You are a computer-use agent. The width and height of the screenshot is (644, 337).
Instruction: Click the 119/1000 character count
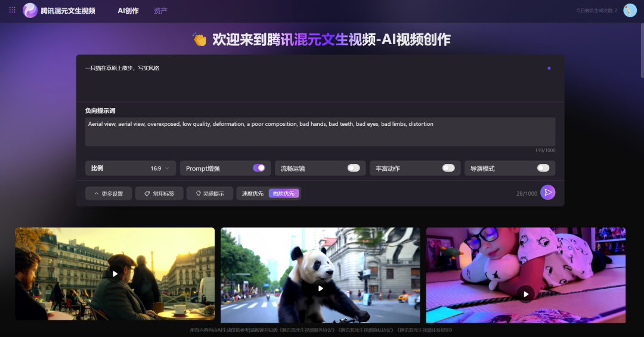pyautogui.click(x=545, y=150)
